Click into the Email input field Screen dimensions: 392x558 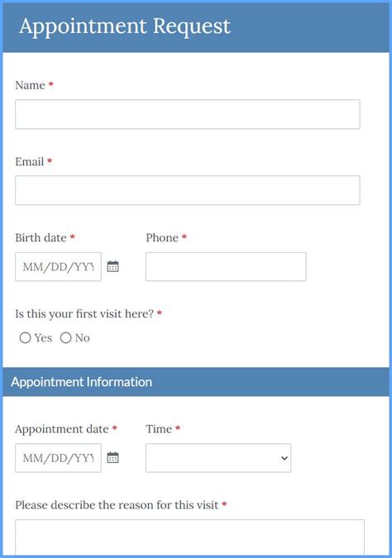pyautogui.click(x=187, y=190)
